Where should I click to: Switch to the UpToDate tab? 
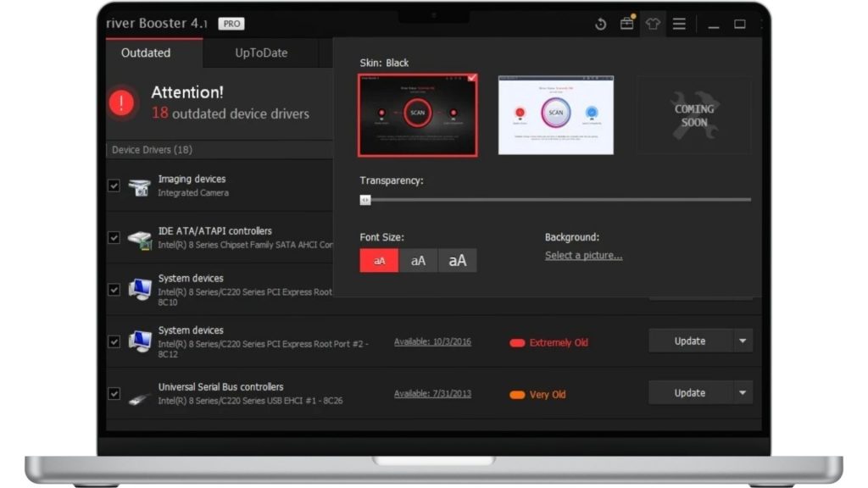click(261, 53)
